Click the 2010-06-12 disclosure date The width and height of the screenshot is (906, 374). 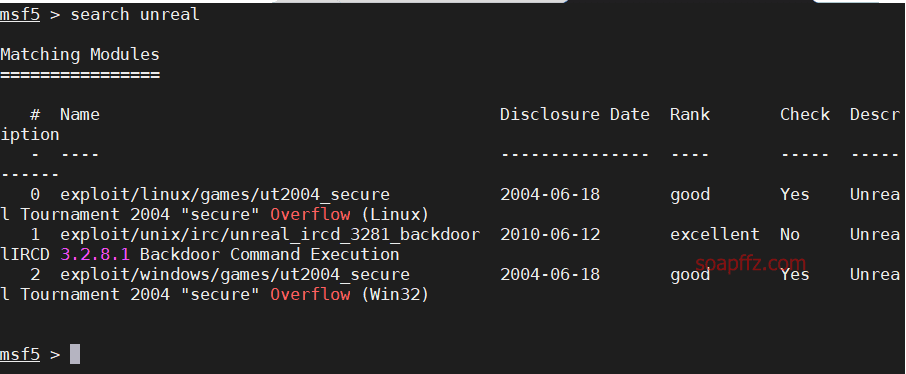coord(550,235)
